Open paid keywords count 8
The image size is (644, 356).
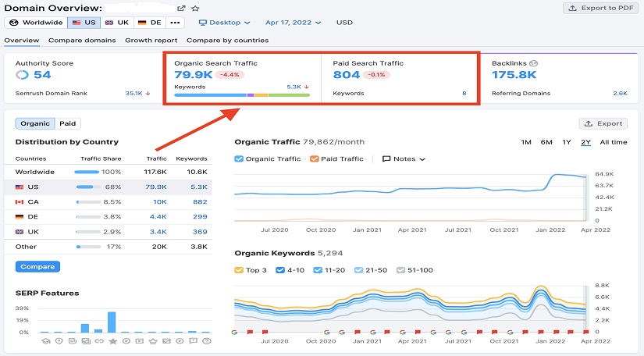pos(464,93)
